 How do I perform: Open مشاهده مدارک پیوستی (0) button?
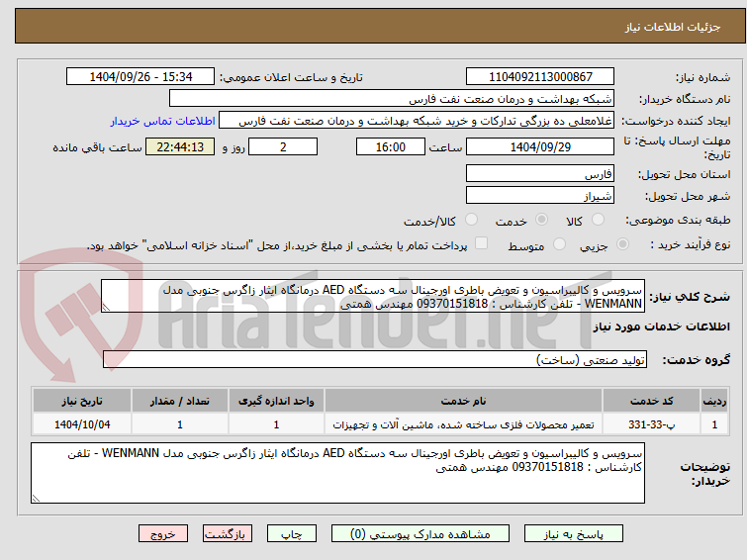tap(420, 534)
